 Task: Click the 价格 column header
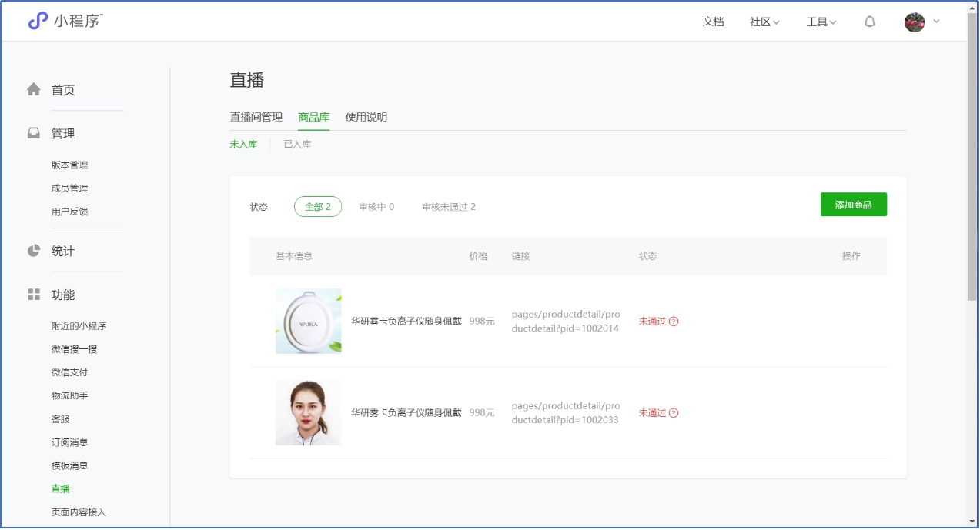coord(479,256)
